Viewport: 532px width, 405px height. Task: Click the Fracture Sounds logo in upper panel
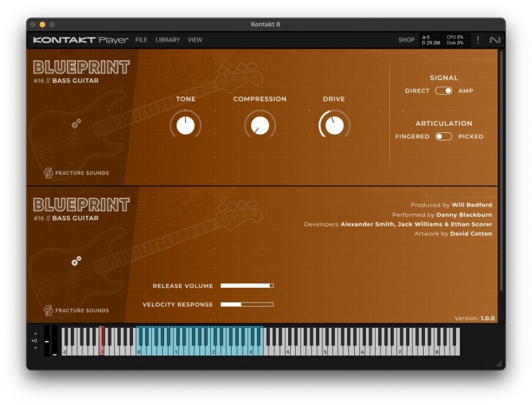[77, 173]
